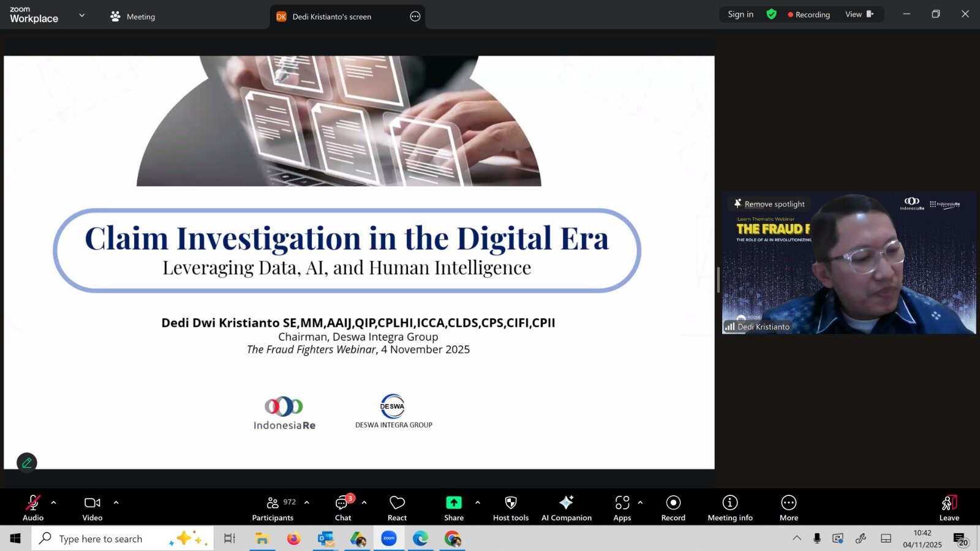Click Remove spotlight on video tile

(769, 204)
